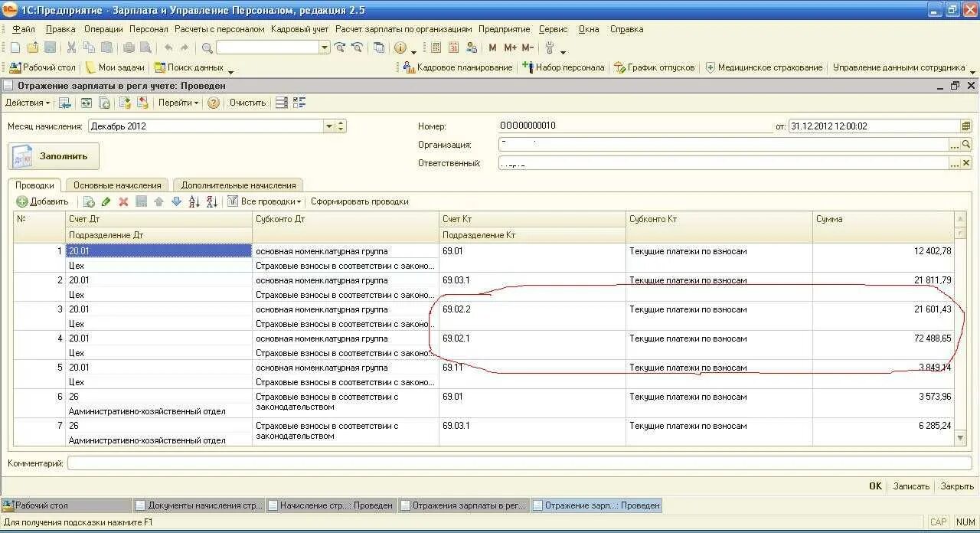Click the Записать button
This screenshot has height=533, width=980.
point(911,486)
